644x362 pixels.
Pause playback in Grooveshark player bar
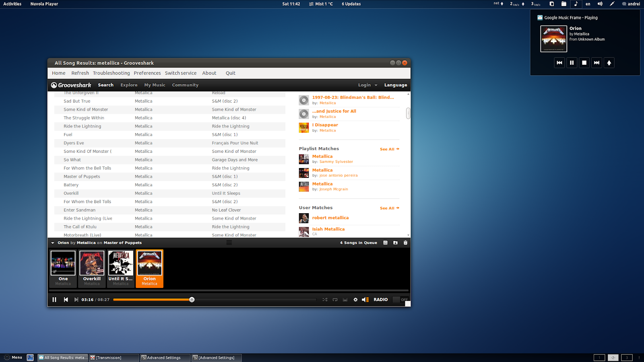coord(54,300)
